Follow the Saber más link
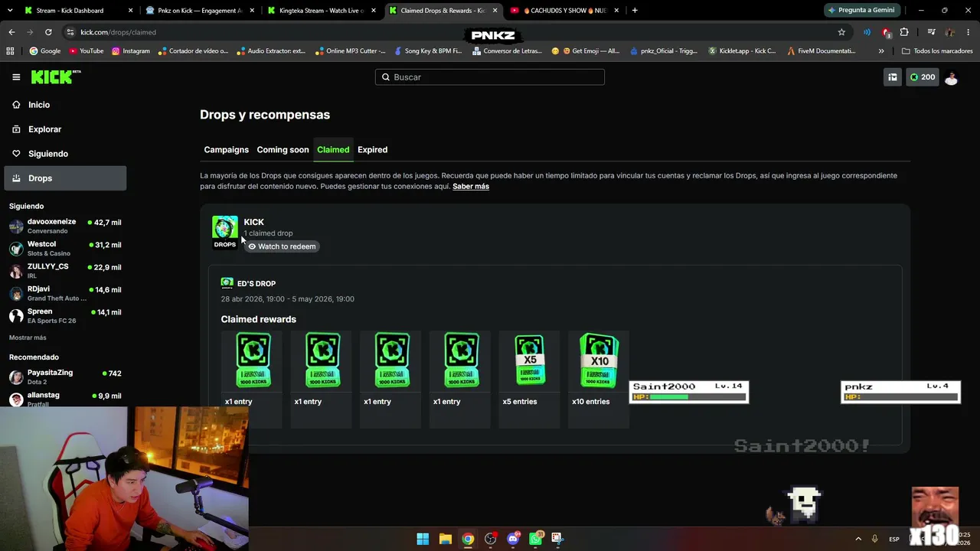This screenshot has width=980, height=551. pos(471,187)
